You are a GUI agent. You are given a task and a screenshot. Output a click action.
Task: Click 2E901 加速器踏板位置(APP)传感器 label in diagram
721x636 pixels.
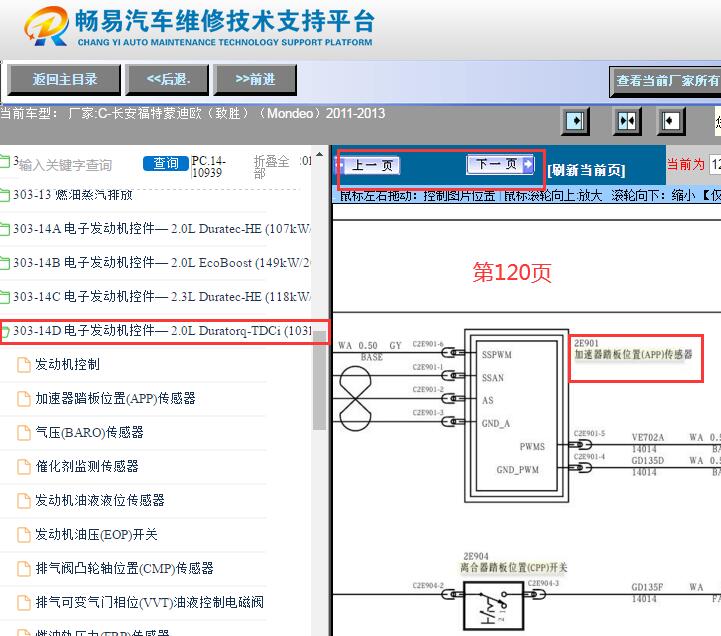pos(633,349)
